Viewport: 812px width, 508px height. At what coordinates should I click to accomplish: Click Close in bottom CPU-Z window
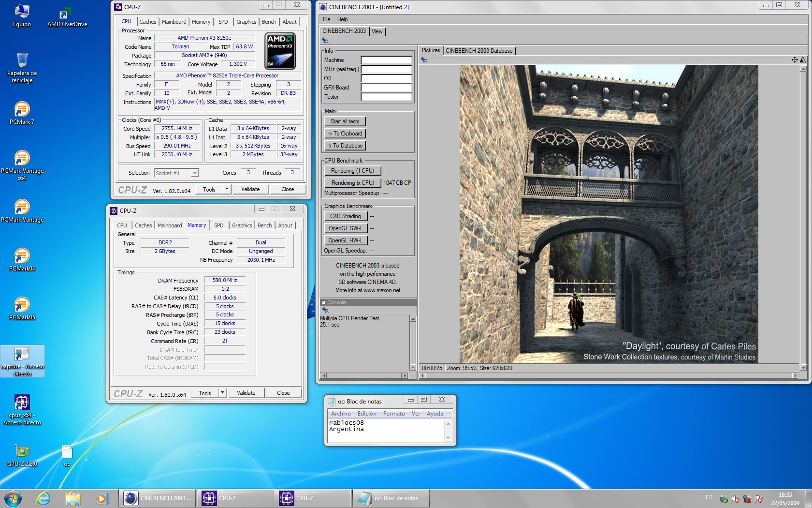pos(283,393)
